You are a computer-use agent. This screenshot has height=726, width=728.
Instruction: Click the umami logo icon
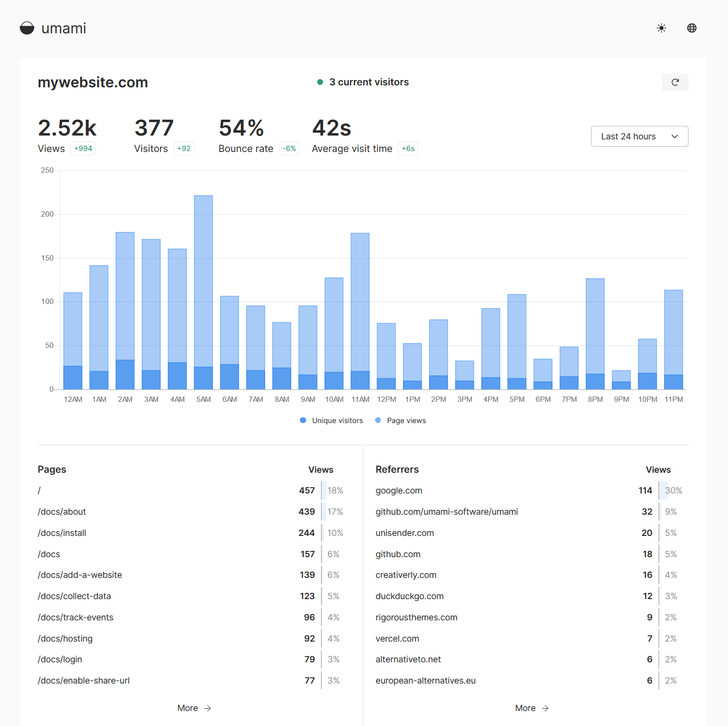[x=27, y=28]
